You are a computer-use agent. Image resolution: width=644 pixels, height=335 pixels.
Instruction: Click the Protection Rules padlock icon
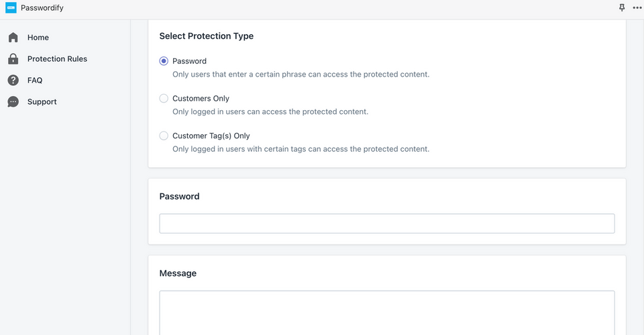(x=13, y=59)
